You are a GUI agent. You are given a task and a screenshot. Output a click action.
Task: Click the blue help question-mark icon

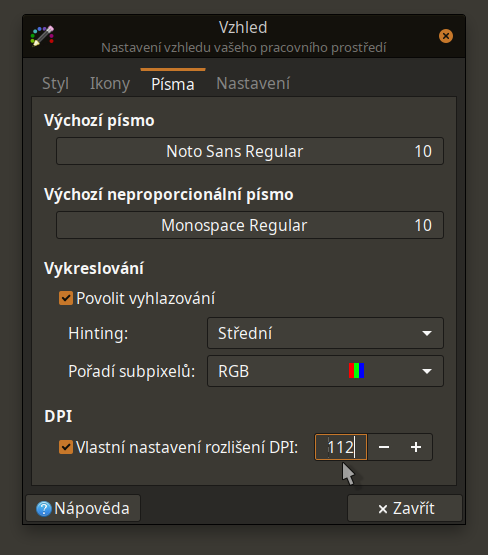pyautogui.click(x=44, y=509)
